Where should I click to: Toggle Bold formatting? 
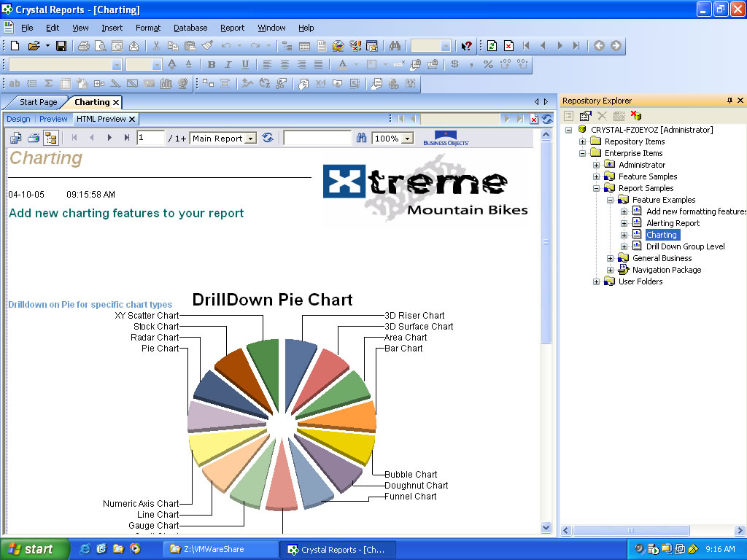[212, 64]
